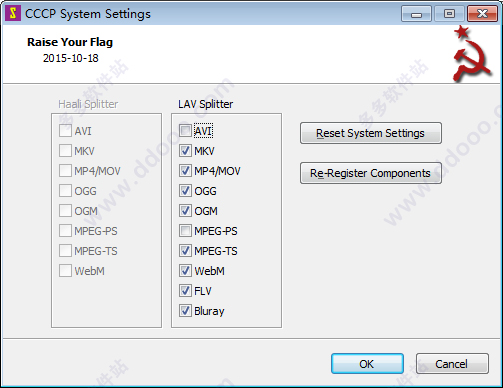Click the LAV Splitter group label
503x388 pixels.
pos(206,104)
